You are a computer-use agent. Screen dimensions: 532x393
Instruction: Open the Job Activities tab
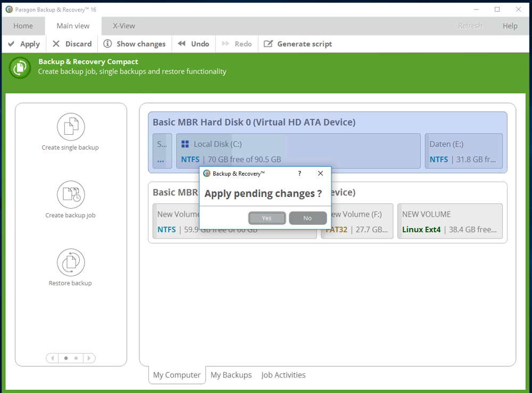pyautogui.click(x=283, y=375)
